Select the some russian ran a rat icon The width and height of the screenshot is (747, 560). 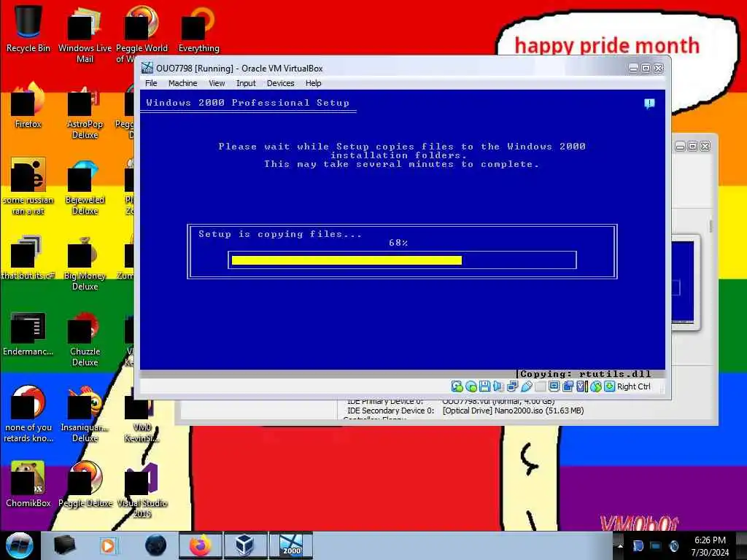[28, 187]
